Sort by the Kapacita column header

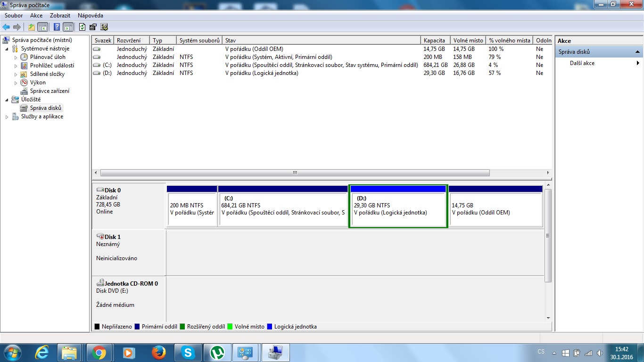pyautogui.click(x=435, y=41)
